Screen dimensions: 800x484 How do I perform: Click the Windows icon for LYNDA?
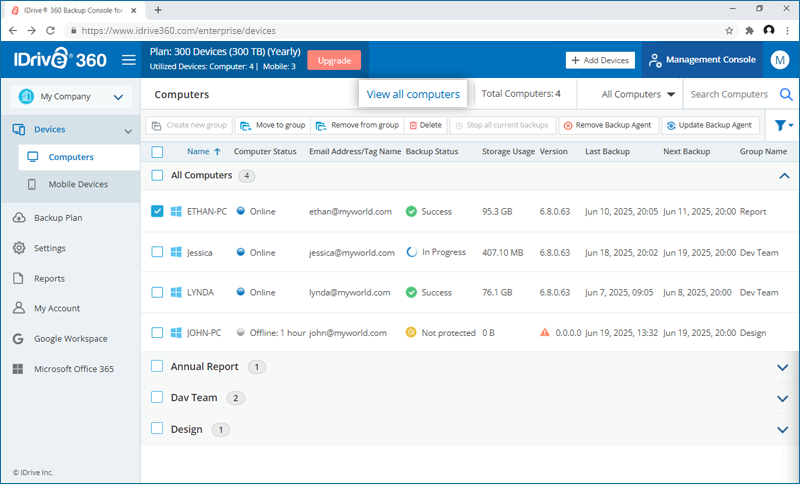[176, 292]
